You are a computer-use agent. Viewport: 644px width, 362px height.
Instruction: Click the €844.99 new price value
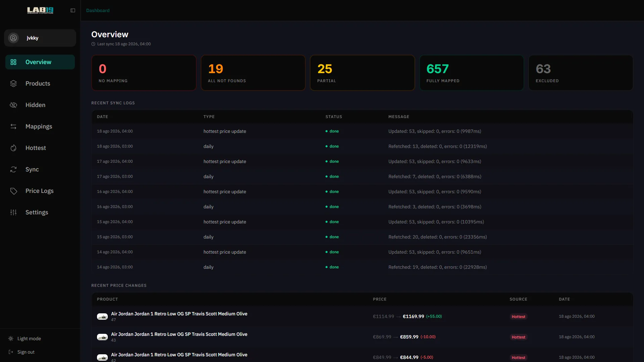tap(409, 357)
